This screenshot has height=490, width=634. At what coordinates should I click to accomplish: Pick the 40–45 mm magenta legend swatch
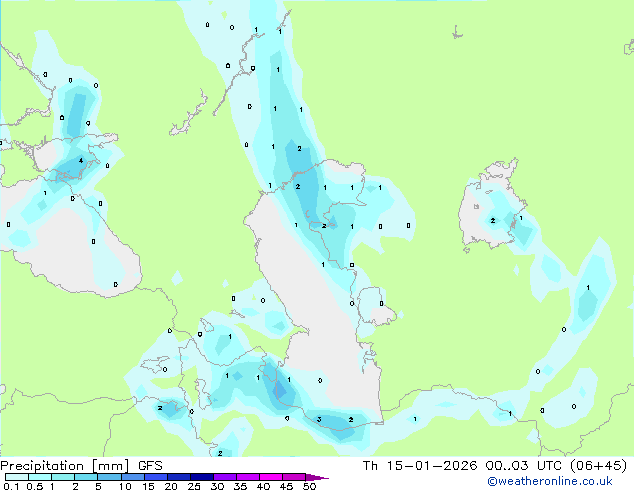click(271, 477)
